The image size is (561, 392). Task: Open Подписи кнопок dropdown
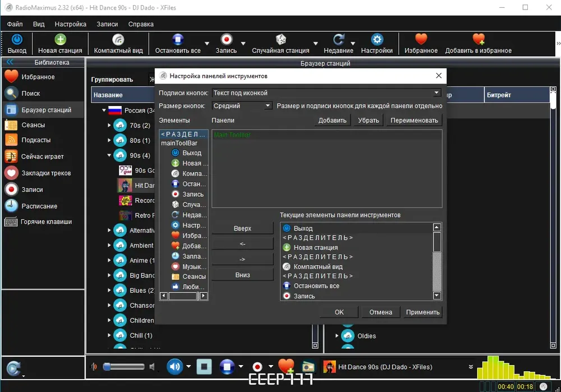pos(327,93)
